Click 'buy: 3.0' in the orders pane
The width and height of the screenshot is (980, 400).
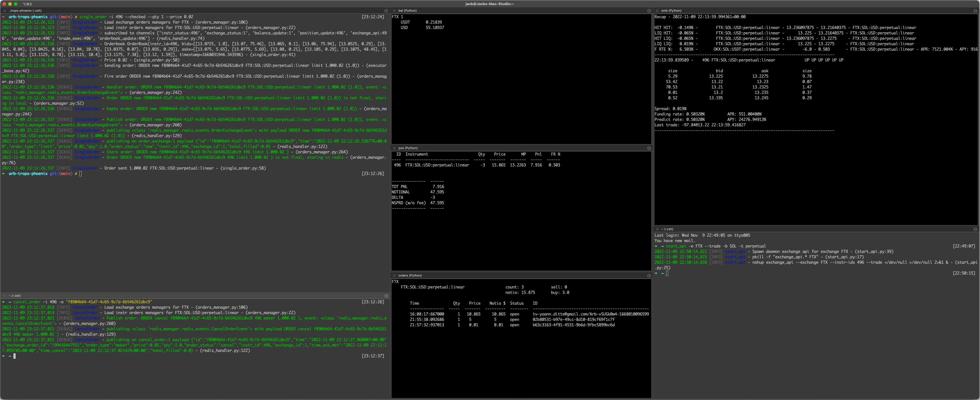[x=560, y=293]
